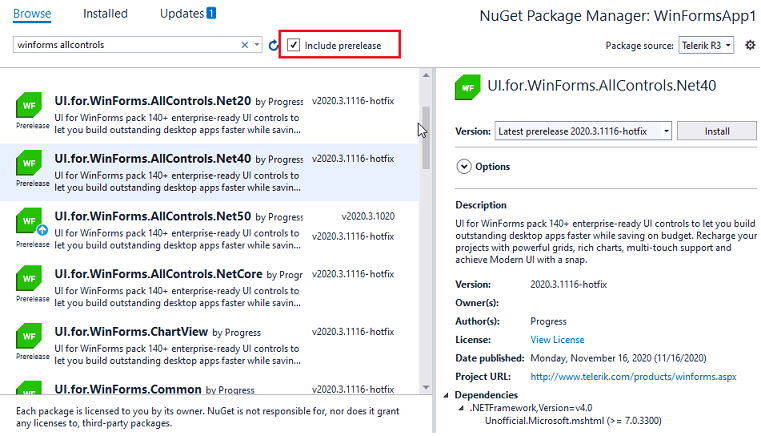The width and height of the screenshot is (761, 436).
Task: Open the telerik.com Project URL link
Action: pyautogui.click(x=633, y=377)
